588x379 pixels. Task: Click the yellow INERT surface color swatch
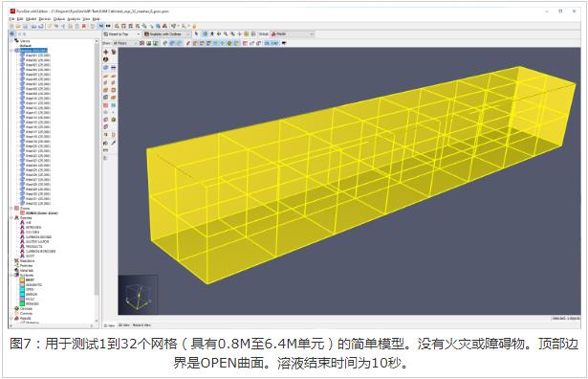(22, 279)
